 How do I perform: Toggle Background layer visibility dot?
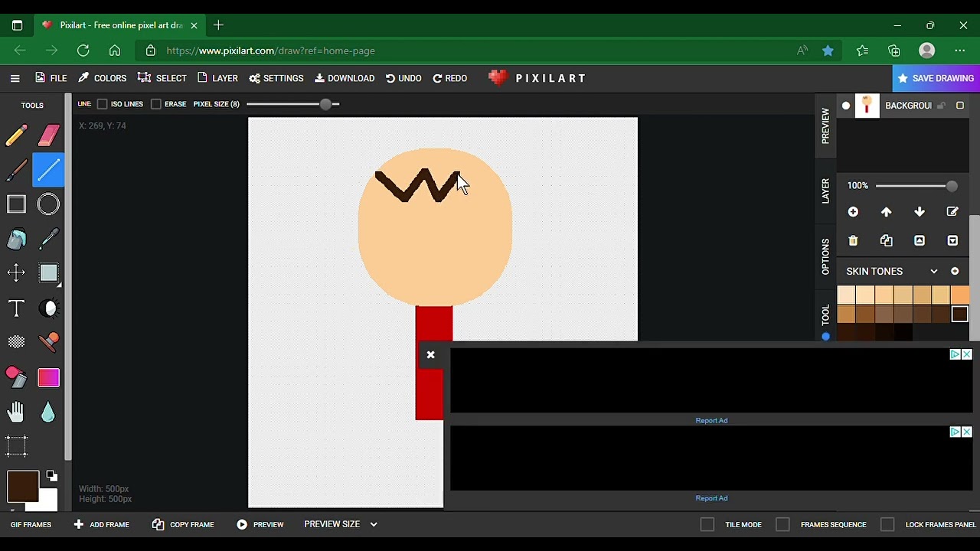point(846,106)
